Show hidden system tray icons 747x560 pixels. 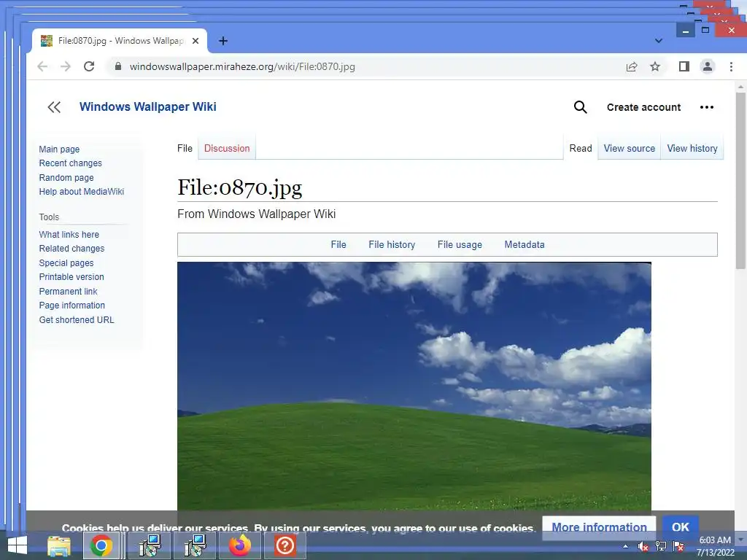click(x=625, y=546)
